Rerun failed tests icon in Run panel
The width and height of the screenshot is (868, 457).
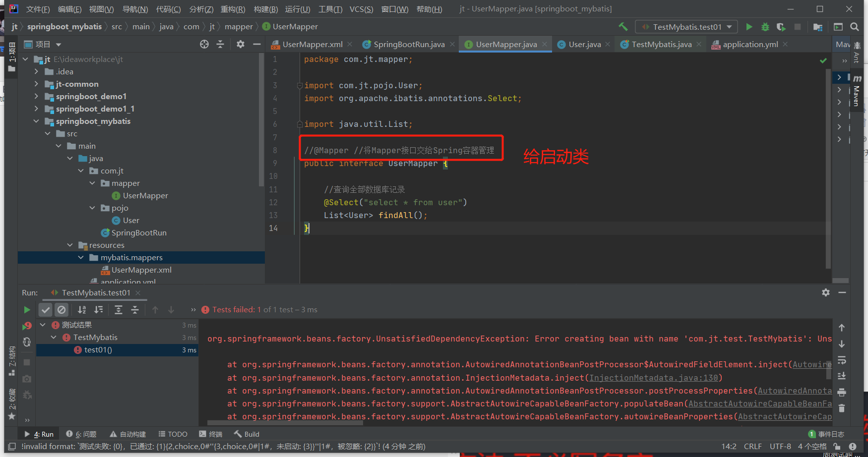click(x=27, y=326)
